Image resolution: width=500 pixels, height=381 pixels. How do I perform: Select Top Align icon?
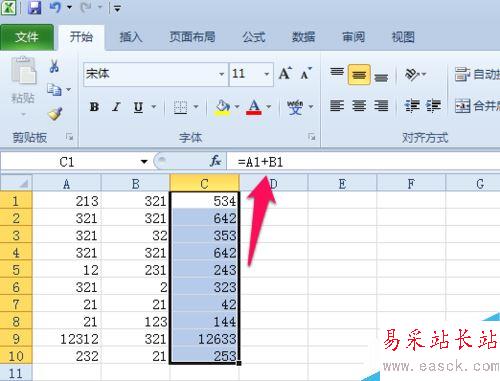[337, 72]
